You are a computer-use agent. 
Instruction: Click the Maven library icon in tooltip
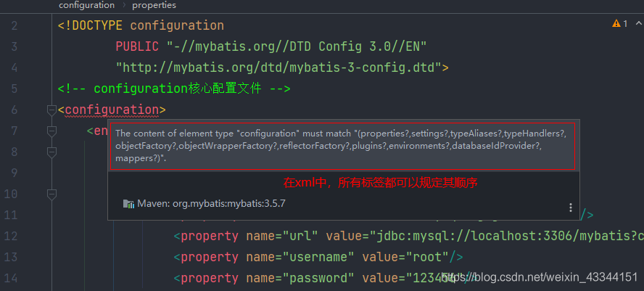(128, 204)
